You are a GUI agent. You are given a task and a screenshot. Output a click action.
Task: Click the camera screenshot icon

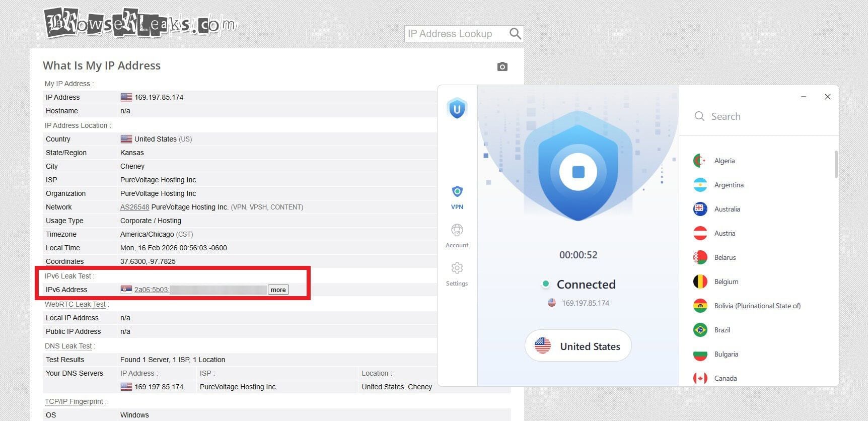point(502,66)
